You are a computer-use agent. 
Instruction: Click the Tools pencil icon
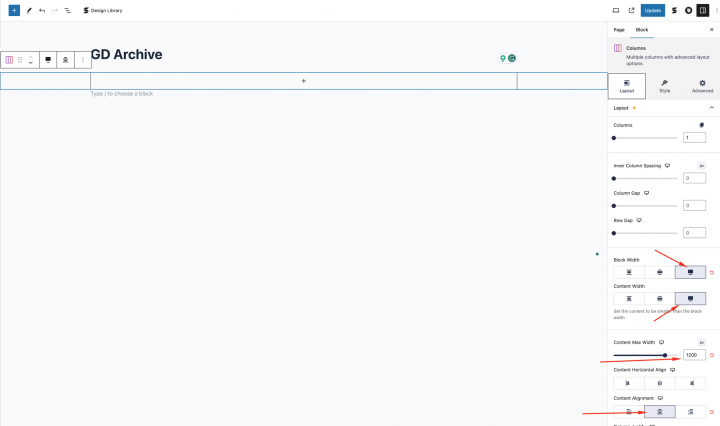28,10
